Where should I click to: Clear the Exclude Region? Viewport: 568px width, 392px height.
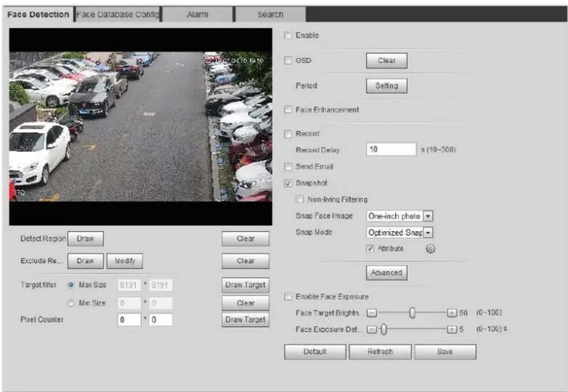coord(246,261)
